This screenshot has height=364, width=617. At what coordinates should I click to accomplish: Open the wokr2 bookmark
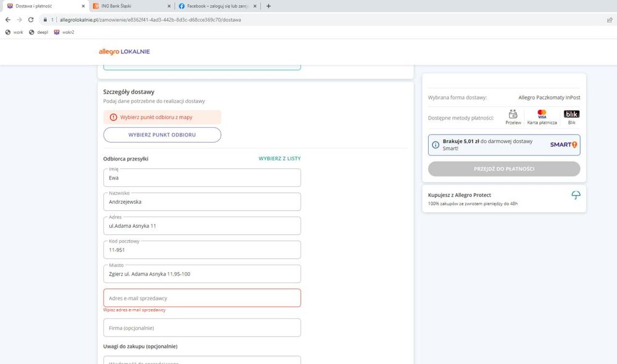coord(64,32)
